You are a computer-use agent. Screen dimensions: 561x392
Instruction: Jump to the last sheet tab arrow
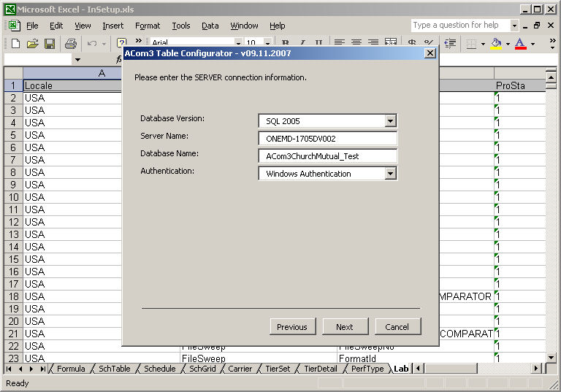click(42, 369)
